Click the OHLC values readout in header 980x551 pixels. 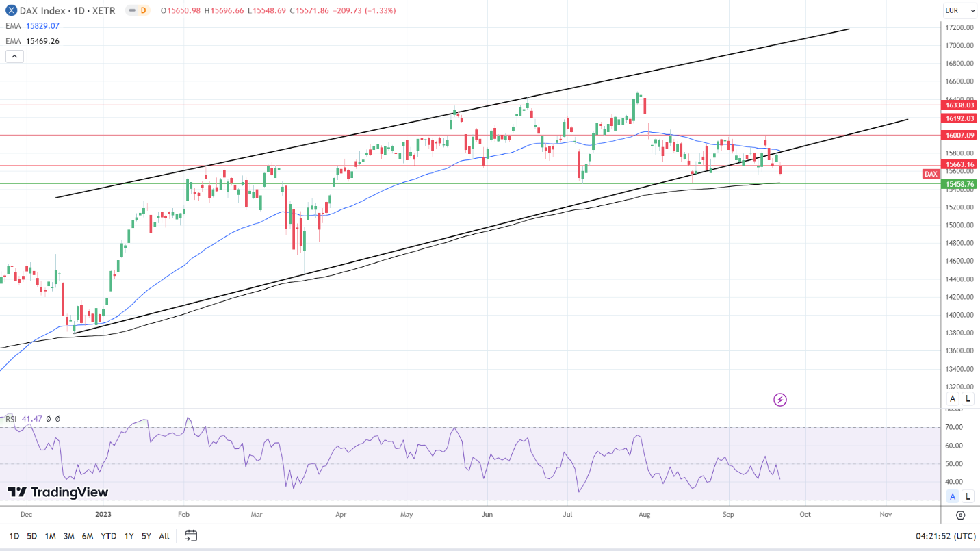[278, 11]
